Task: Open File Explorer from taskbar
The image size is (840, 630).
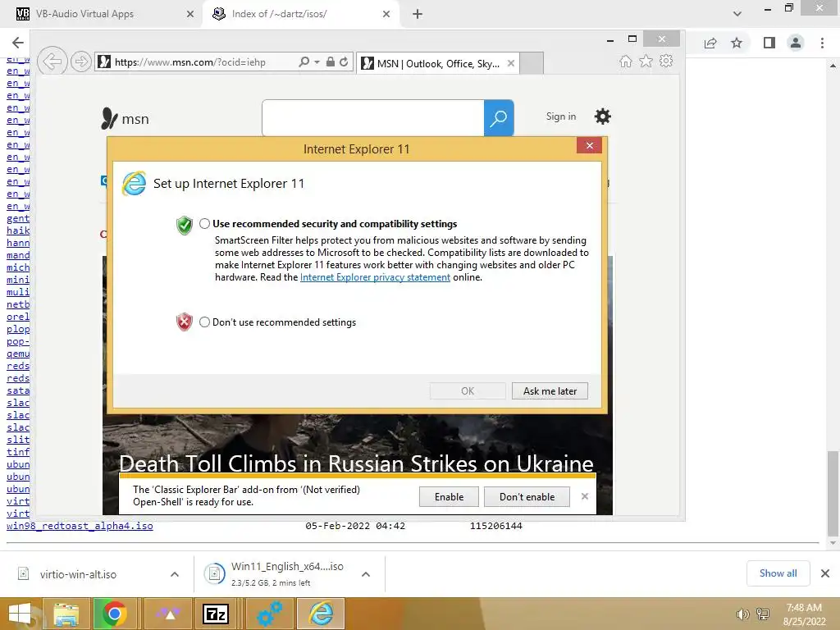Action: 66,614
